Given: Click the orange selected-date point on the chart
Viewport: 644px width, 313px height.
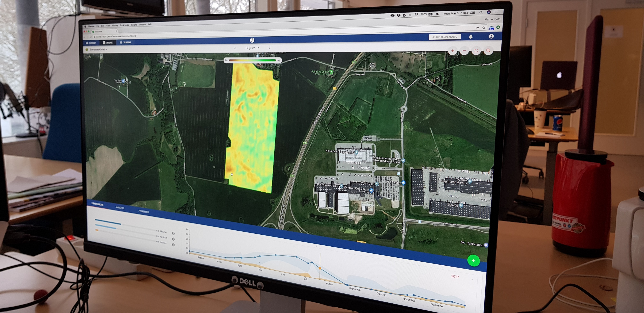Looking at the screenshot, I should point(320,268).
